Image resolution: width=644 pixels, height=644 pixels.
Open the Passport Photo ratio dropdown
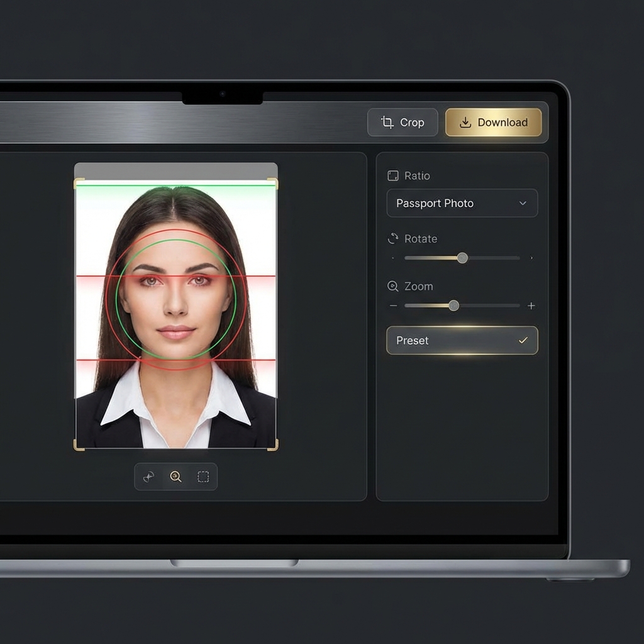[x=462, y=203]
